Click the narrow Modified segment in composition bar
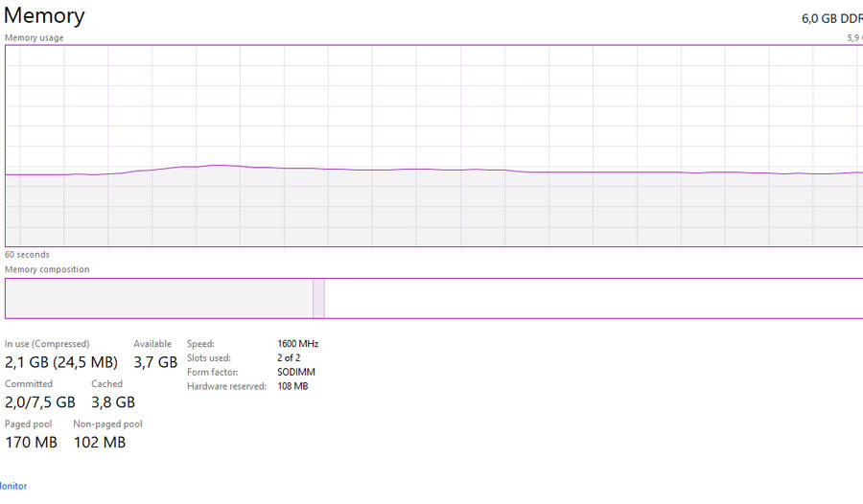The image size is (863, 504). pyautogui.click(x=318, y=298)
